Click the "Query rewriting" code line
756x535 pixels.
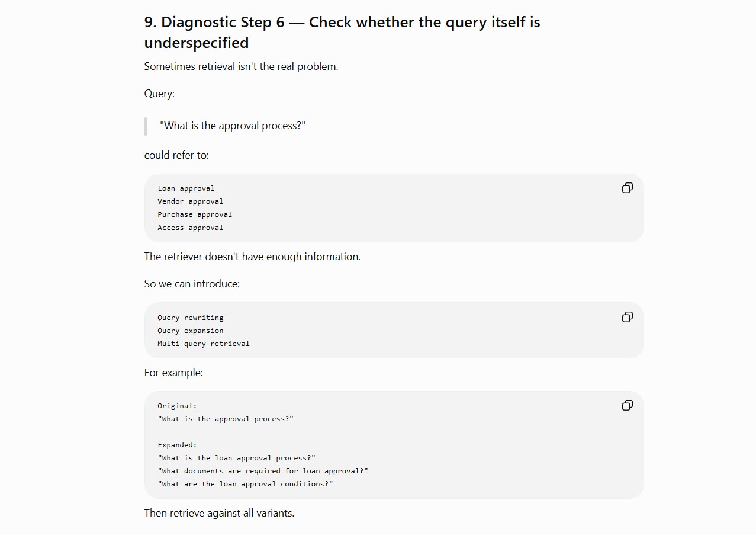tap(191, 318)
